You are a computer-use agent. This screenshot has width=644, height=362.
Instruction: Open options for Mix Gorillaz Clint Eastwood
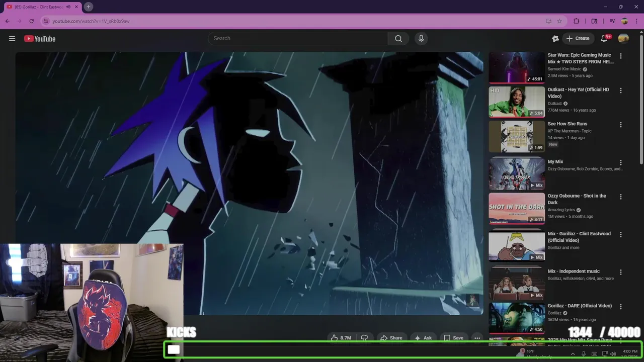(621, 235)
